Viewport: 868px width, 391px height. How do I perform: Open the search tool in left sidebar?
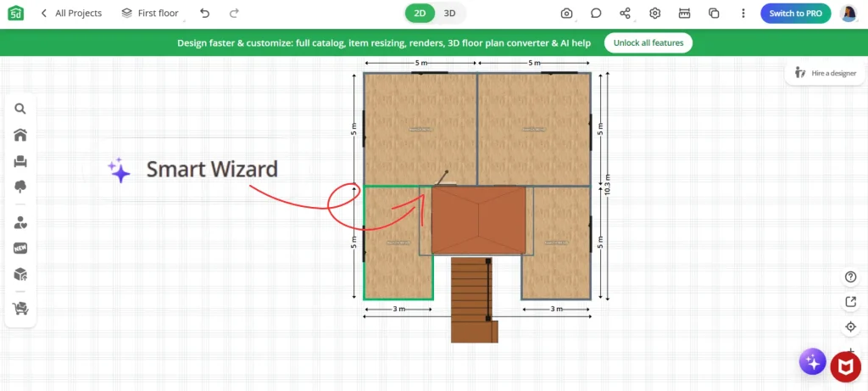tap(20, 109)
